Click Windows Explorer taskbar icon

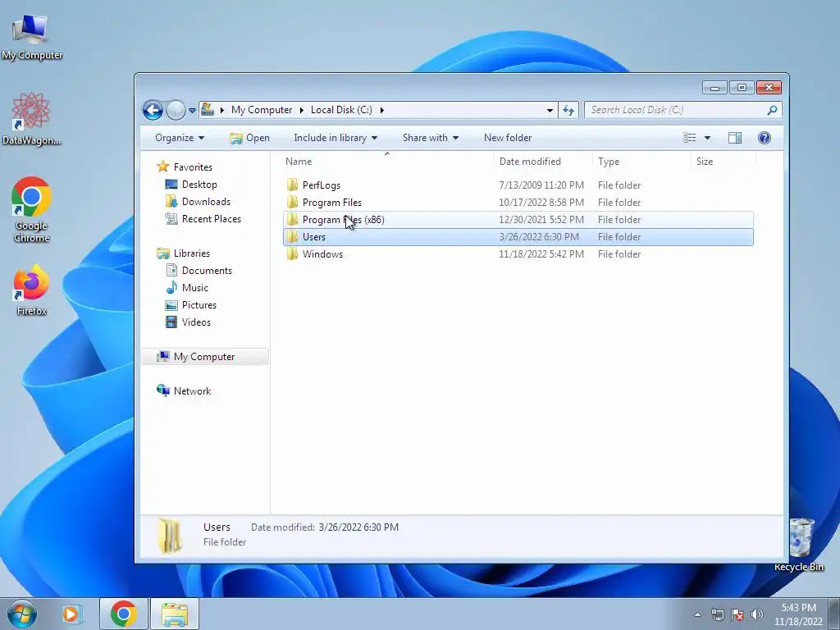[175, 614]
